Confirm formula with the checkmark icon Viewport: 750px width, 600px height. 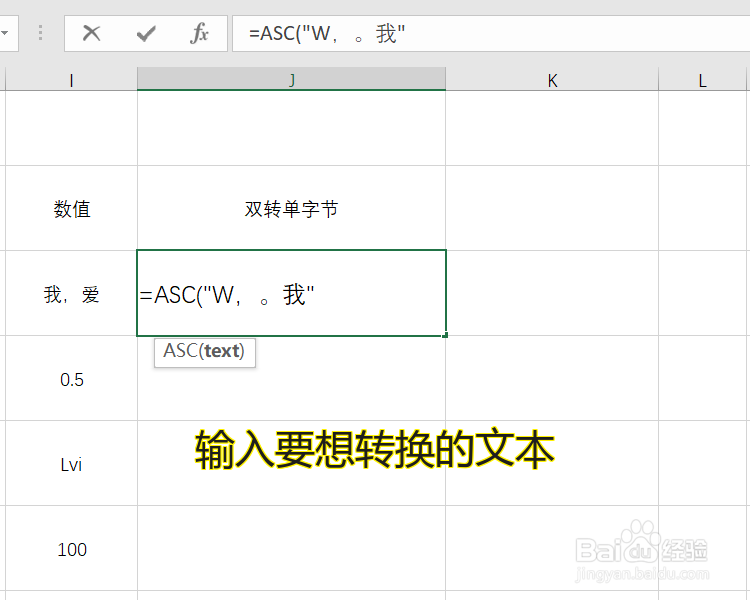(146, 33)
